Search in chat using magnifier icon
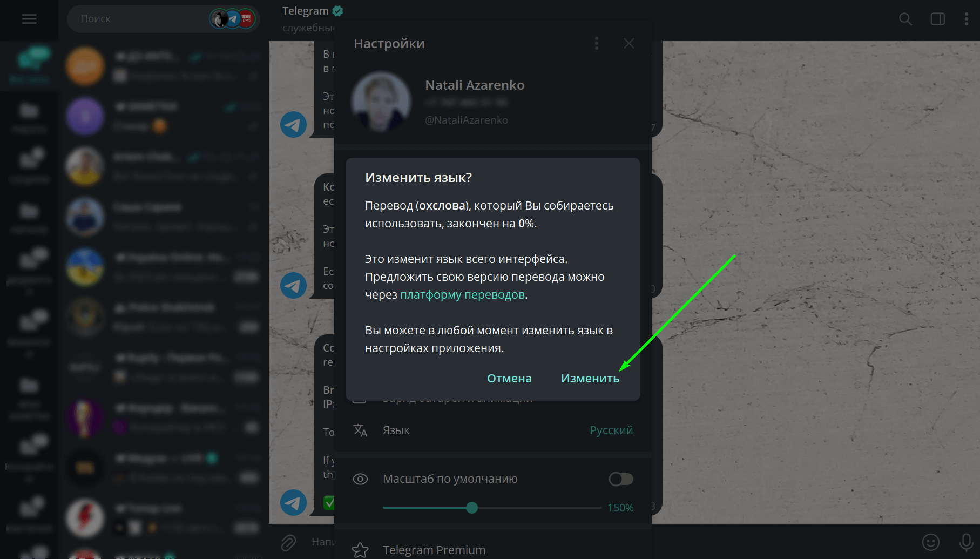The height and width of the screenshot is (559, 980). (905, 19)
